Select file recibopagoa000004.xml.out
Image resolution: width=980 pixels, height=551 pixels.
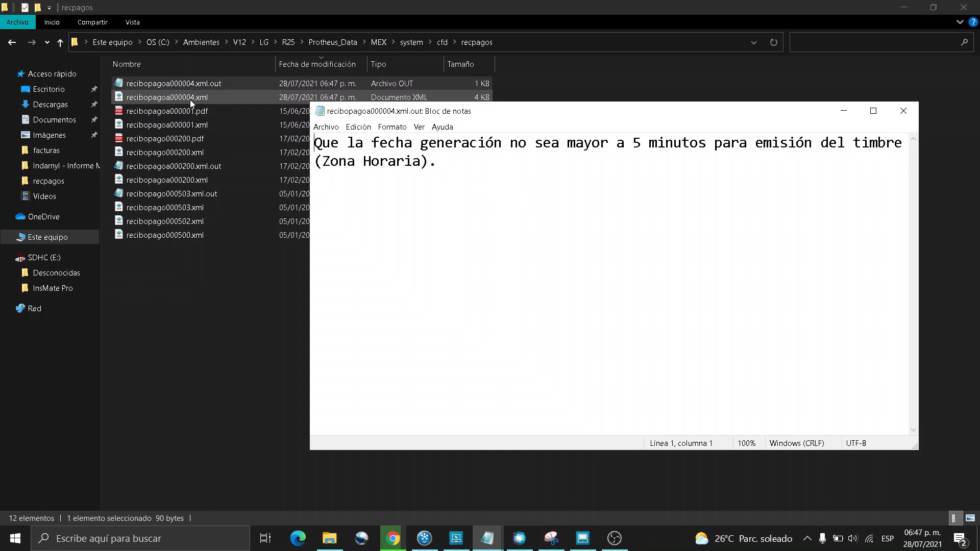174,84
